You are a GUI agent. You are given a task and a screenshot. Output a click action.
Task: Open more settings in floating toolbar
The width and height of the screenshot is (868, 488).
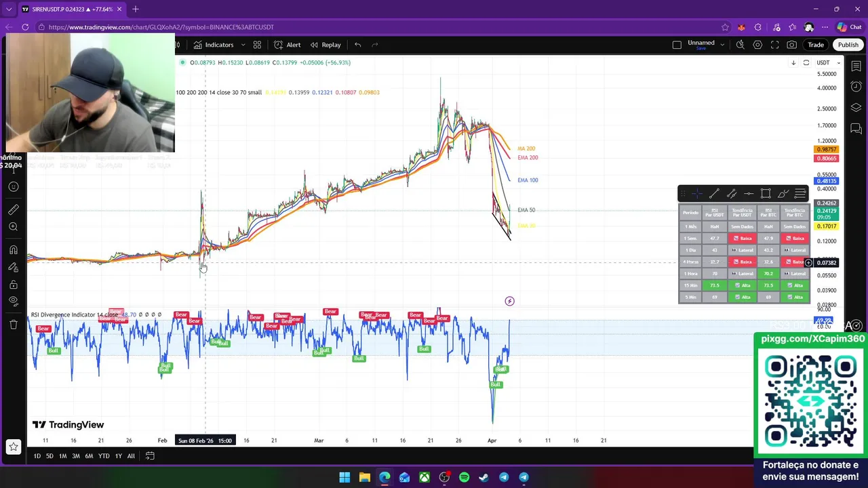[800, 194]
